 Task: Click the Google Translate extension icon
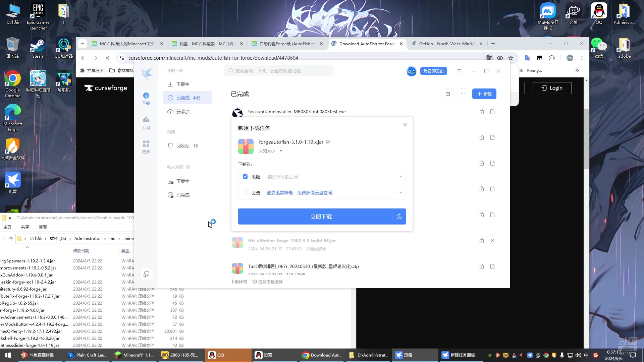527,58
